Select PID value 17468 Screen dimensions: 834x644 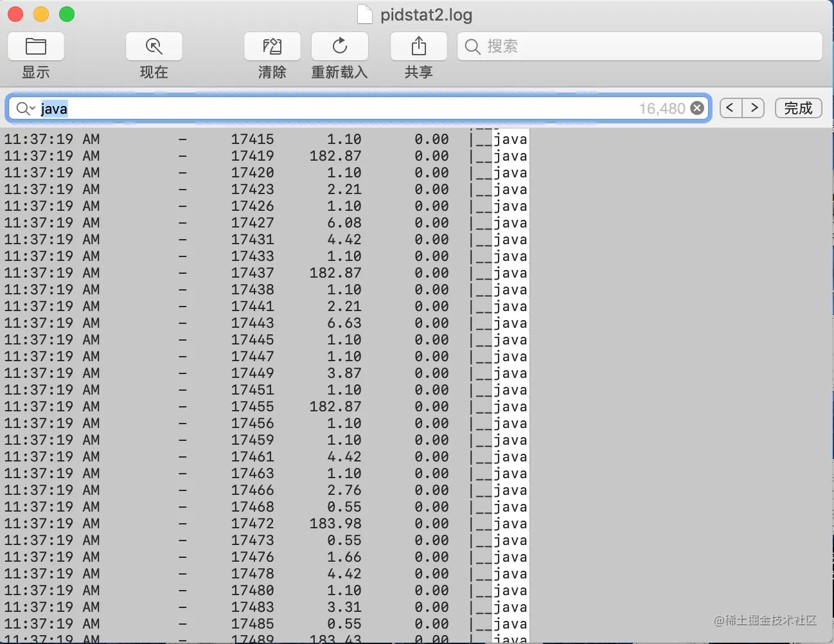[253, 506]
